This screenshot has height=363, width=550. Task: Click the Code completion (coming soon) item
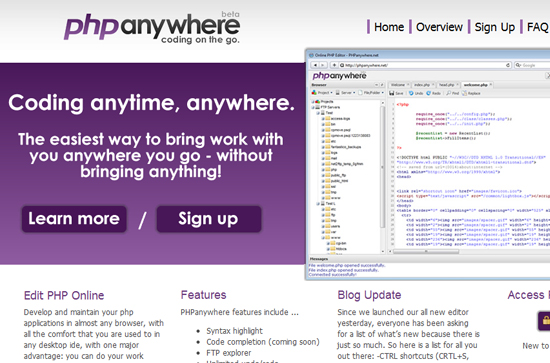pos(263,342)
